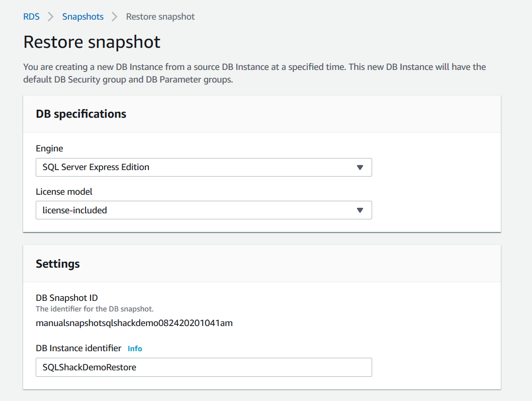This screenshot has width=532, height=401.
Task: Click the License model field label
Action: click(64, 192)
